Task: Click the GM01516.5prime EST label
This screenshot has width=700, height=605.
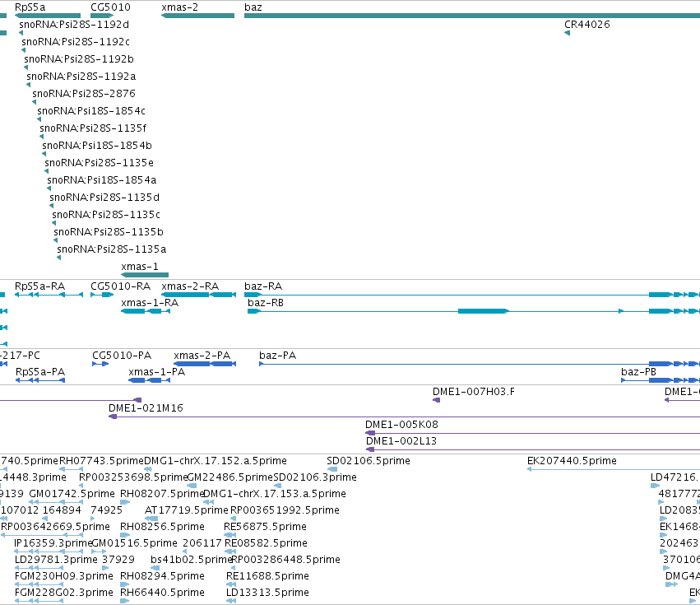Action: [x=134, y=544]
